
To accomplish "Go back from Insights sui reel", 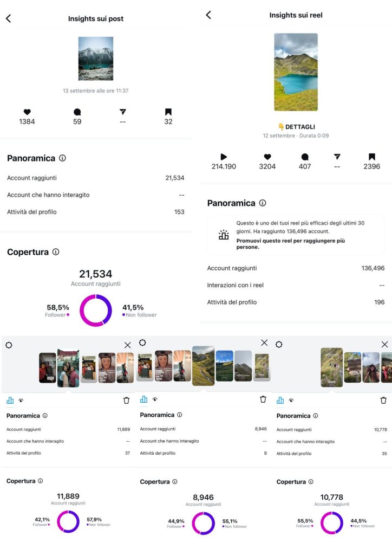I will pos(208,15).
